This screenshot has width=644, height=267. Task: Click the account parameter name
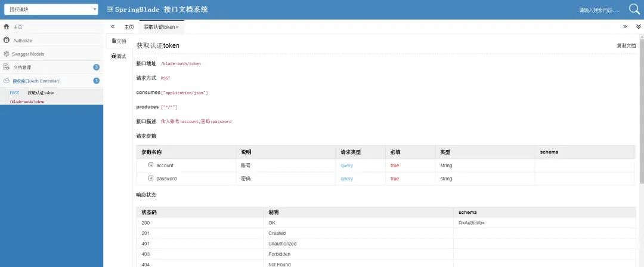165,165
